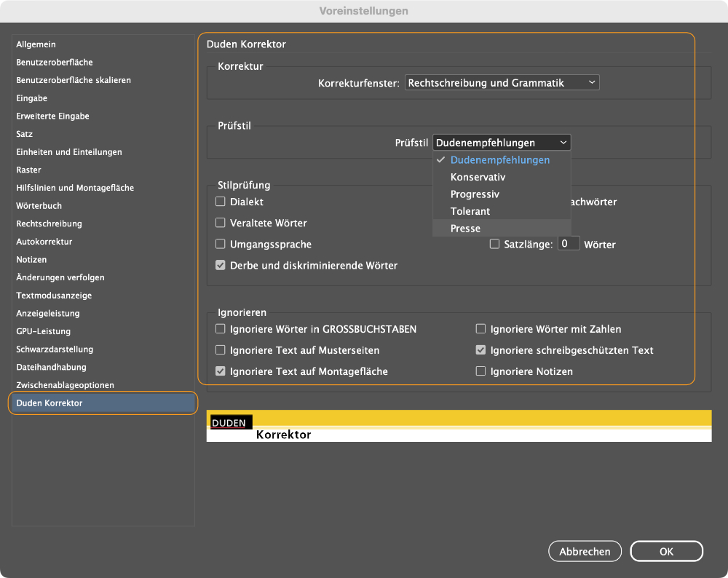This screenshot has height=578, width=728.
Task: Enable Ignoriere Text auf Musterseiten
Action: point(221,349)
